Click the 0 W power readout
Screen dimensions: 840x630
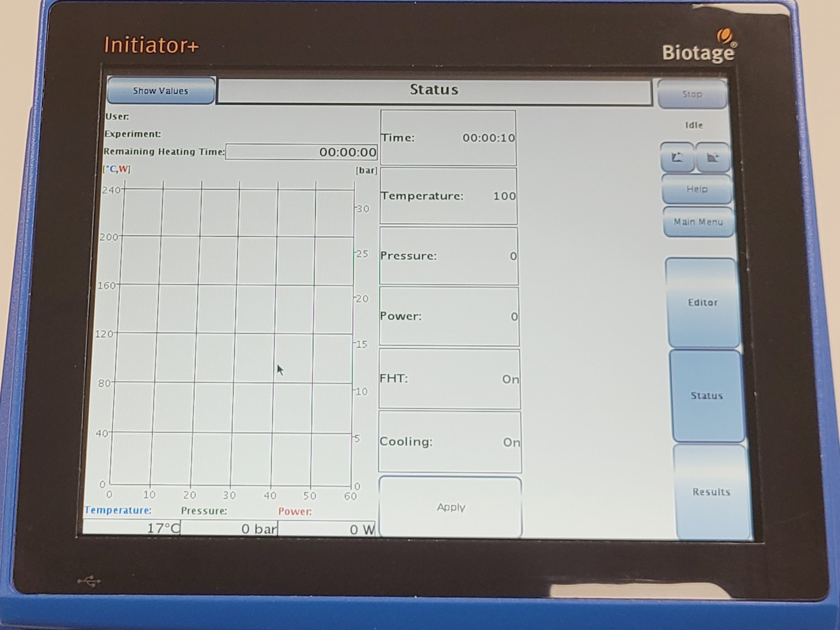pyautogui.click(x=327, y=529)
